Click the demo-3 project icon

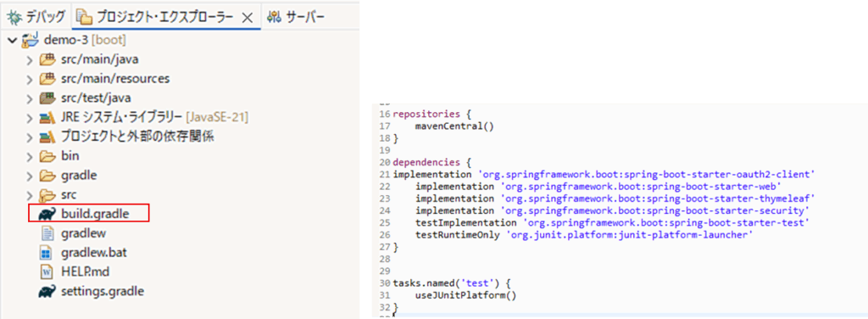pyautogui.click(x=30, y=40)
